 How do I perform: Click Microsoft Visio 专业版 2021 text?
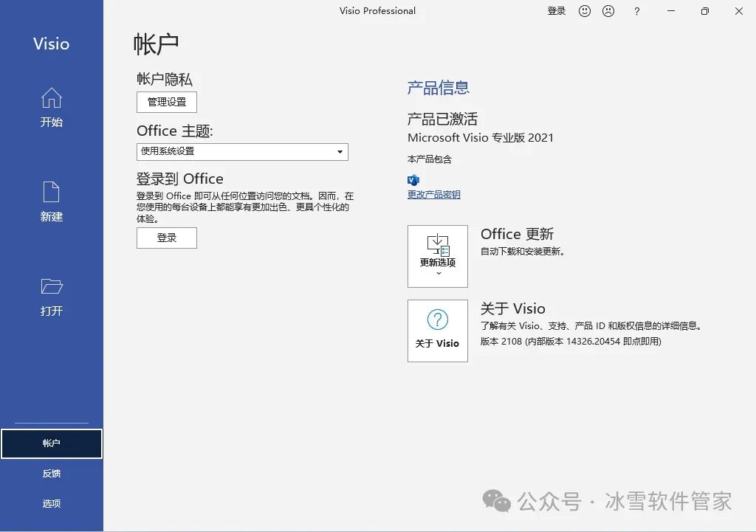pos(481,138)
